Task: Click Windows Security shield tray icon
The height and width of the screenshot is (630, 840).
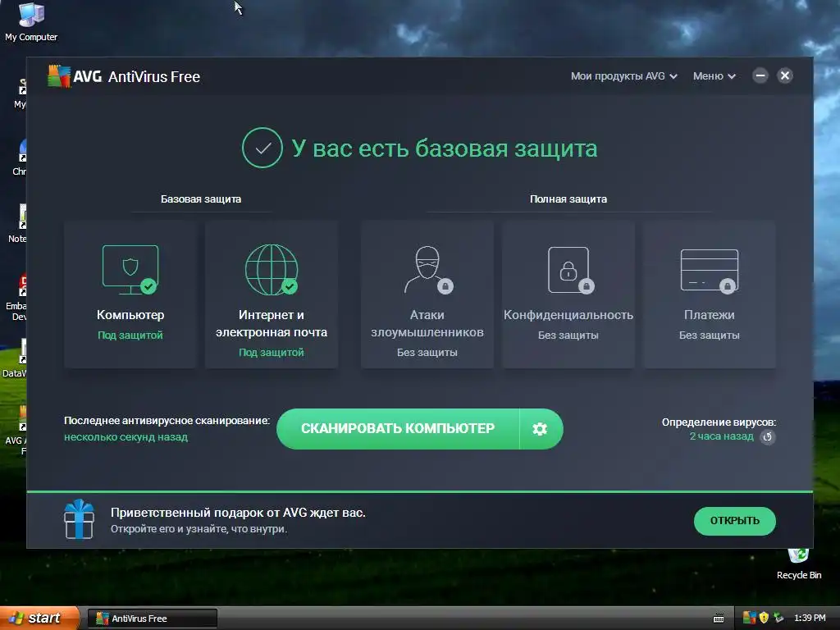Action: click(764, 618)
